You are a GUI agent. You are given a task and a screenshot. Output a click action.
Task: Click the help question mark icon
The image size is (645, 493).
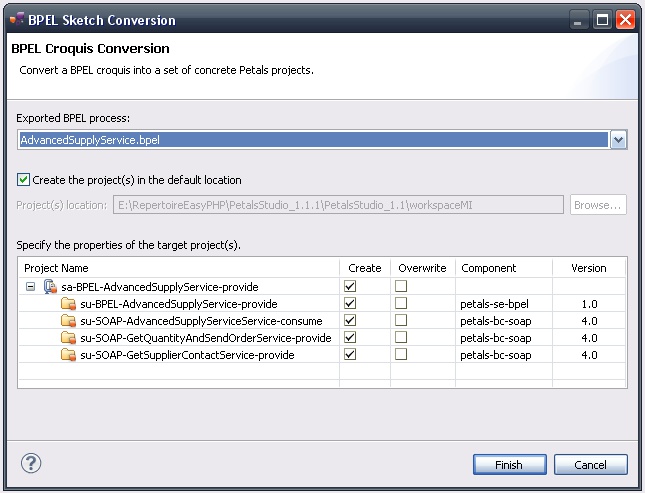[30, 464]
